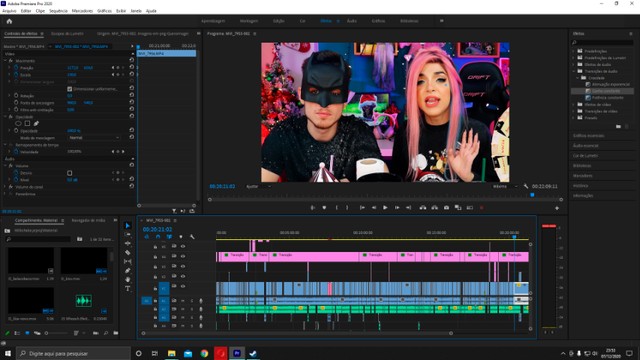The width and height of the screenshot is (640, 360).
Task: Toggle Position stopwatch animation
Action: (16, 68)
